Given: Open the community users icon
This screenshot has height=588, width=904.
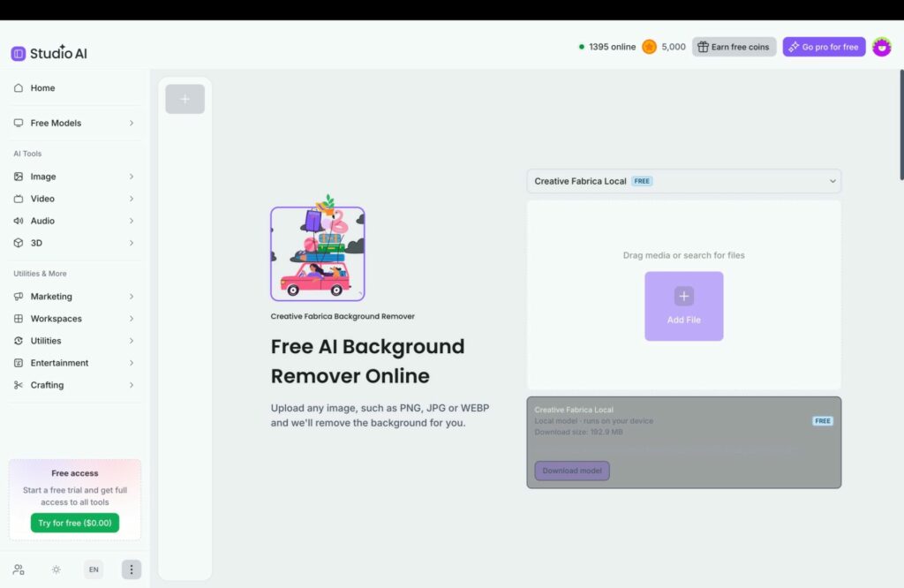Looking at the screenshot, I should 19,569.
